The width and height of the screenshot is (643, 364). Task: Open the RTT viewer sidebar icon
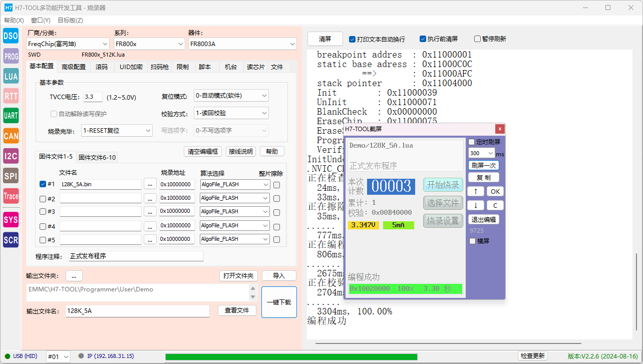point(11,96)
